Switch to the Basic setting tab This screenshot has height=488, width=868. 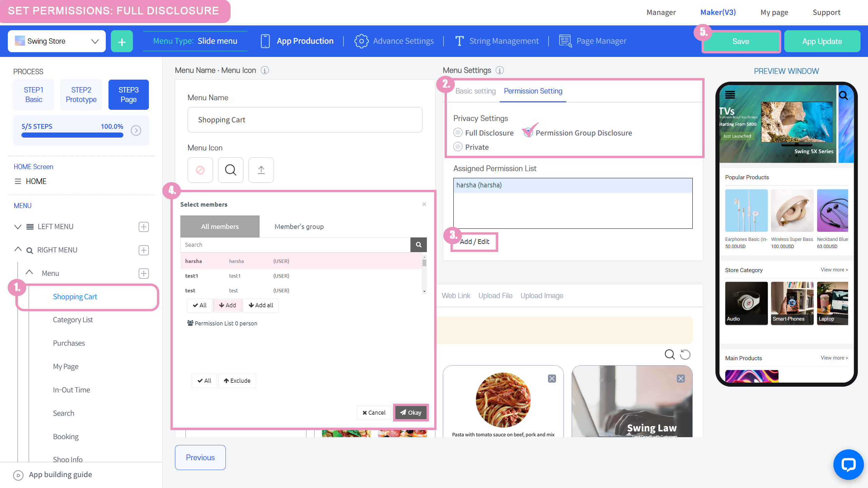[475, 91]
